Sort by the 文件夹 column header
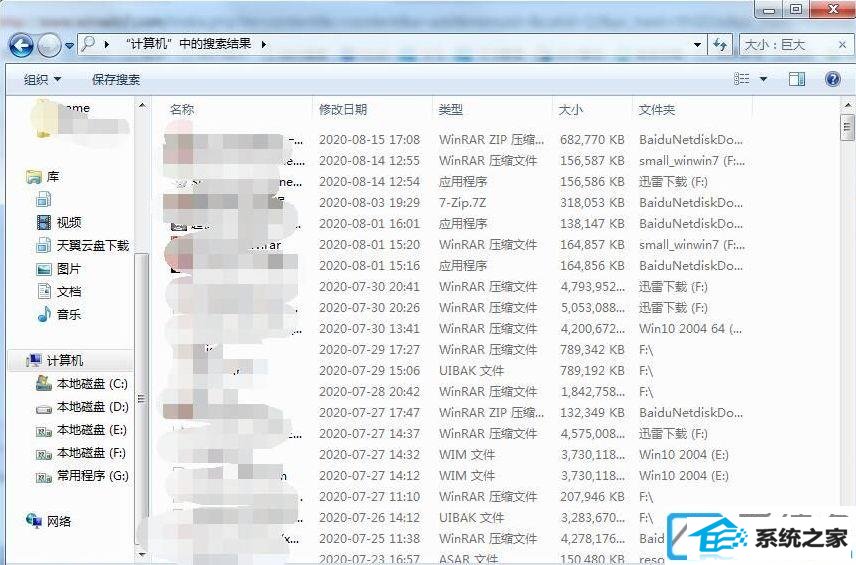This screenshot has height=565, width=856. tap(657, 110)
